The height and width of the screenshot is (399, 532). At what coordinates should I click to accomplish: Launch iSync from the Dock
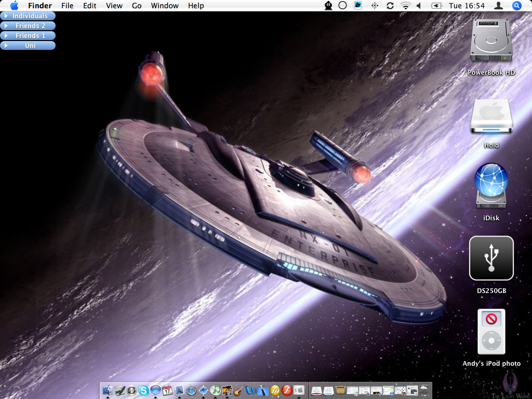[131, 391]
